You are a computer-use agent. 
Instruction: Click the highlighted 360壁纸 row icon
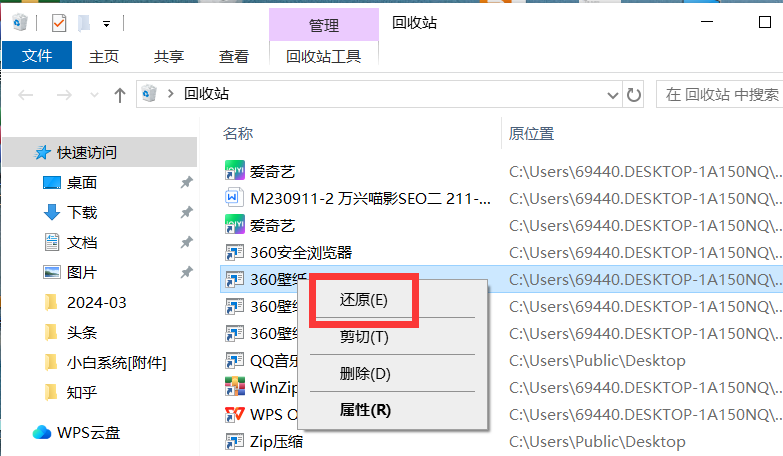pos(235,279)
